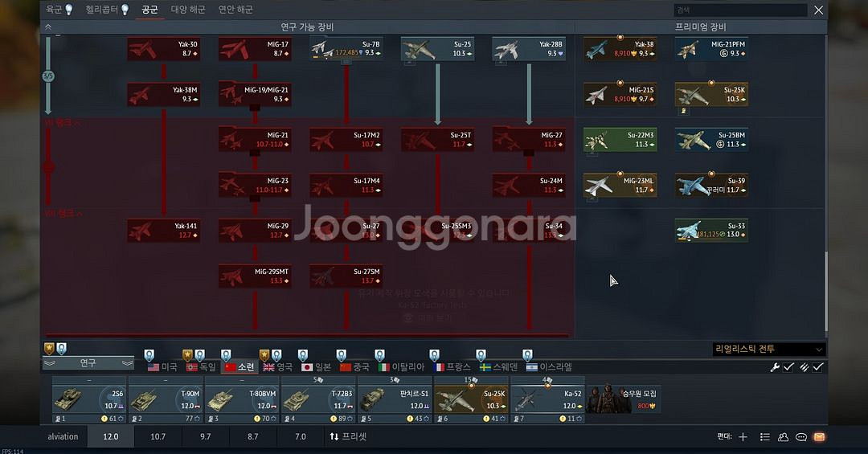Screen dimensions: 868x454
Task: Select the MiG-21 aircraft card
Action: point(255,140)
